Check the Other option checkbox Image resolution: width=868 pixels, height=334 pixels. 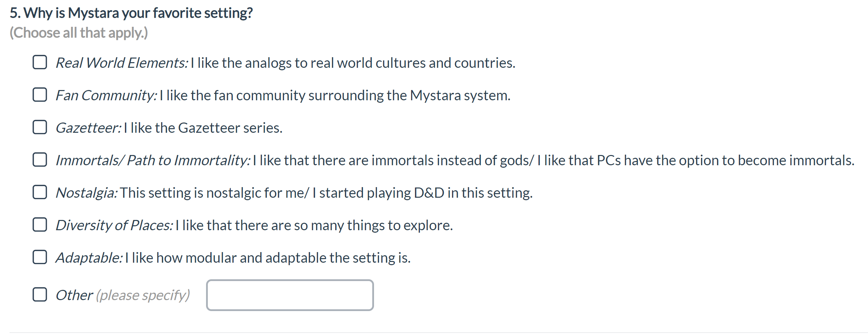[40, 294]
